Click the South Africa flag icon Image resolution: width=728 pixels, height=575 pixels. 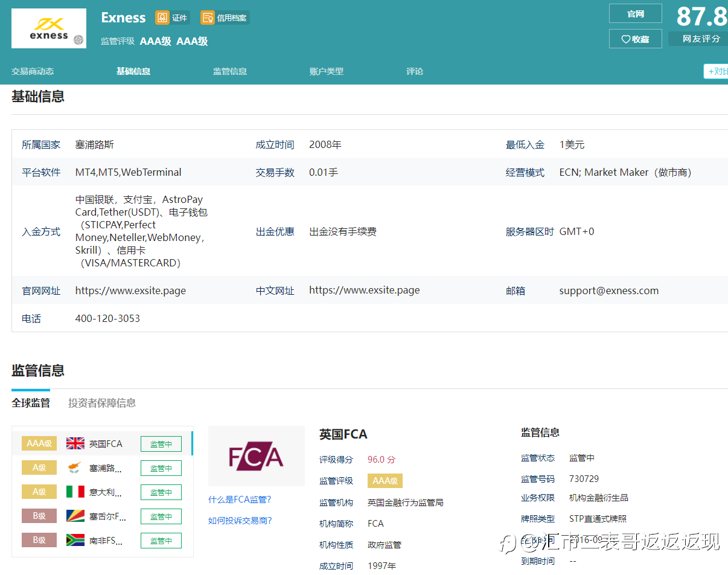pyautogui.click(x=75, y=540)
